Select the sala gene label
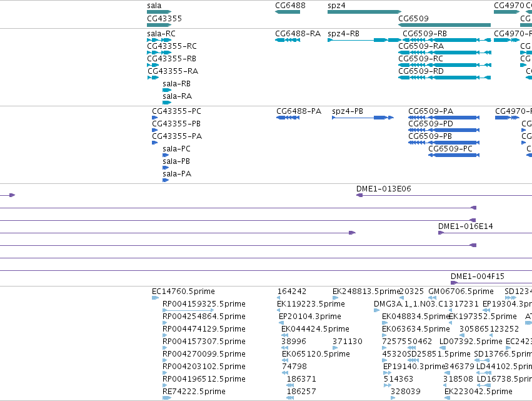 tap(154, 6)
